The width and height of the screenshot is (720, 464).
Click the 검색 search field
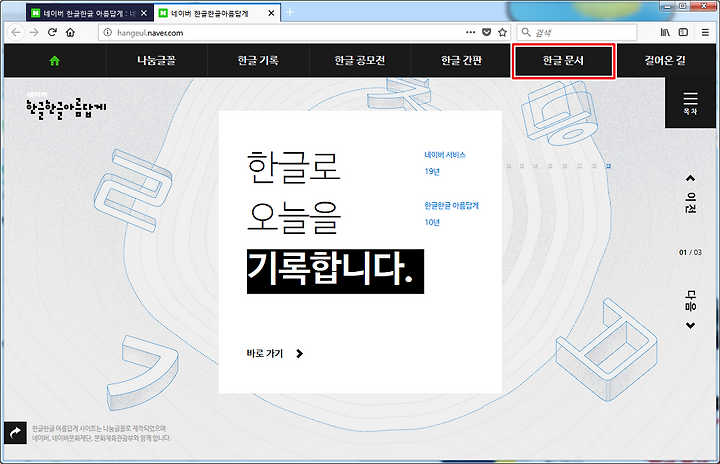tap(577, 32)
